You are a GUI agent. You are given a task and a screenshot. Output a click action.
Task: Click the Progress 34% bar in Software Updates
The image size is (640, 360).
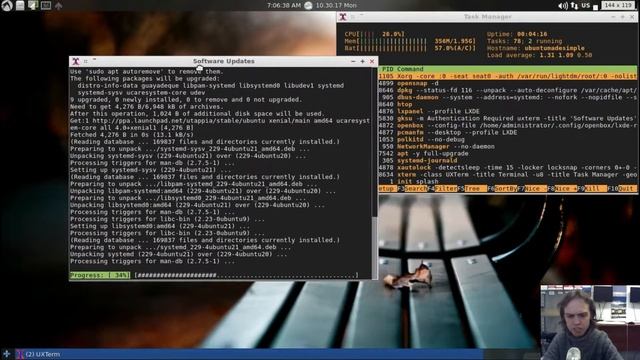(214, 275)
